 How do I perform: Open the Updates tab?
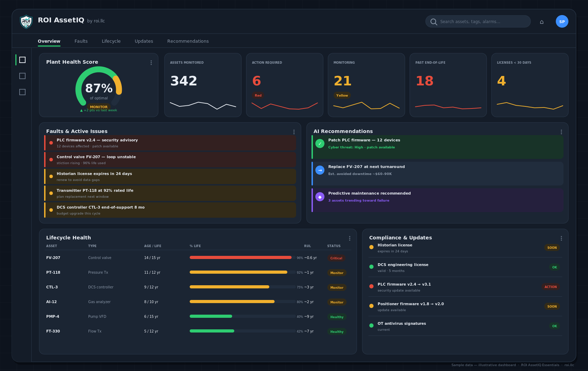(144, 41)
